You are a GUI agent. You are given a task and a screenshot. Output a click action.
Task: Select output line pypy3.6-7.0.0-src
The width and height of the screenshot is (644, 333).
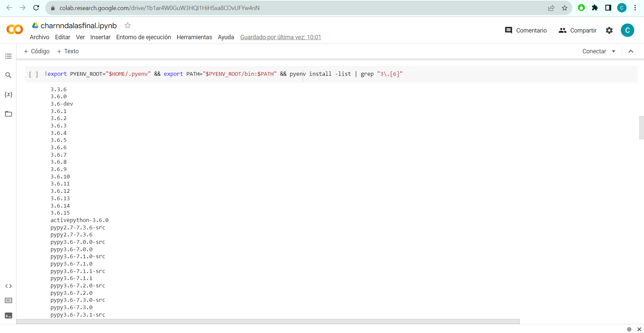coord(78,242)
